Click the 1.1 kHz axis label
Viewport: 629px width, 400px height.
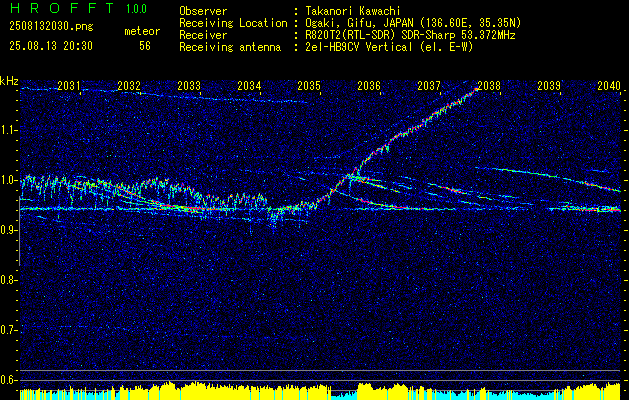(7, 130)
